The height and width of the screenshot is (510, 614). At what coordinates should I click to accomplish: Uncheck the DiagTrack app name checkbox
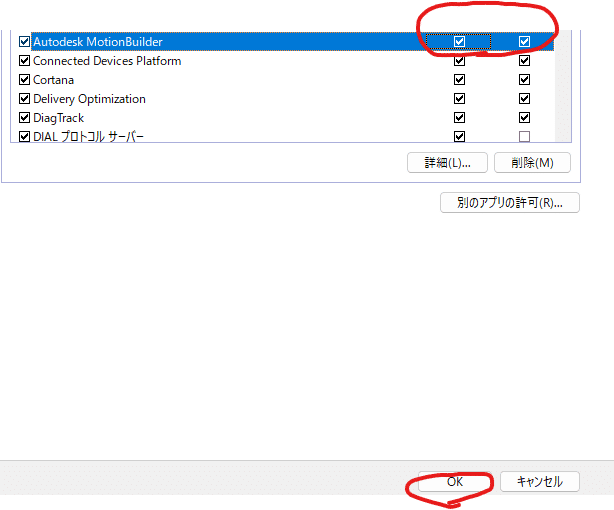click(x=24, y=118)
